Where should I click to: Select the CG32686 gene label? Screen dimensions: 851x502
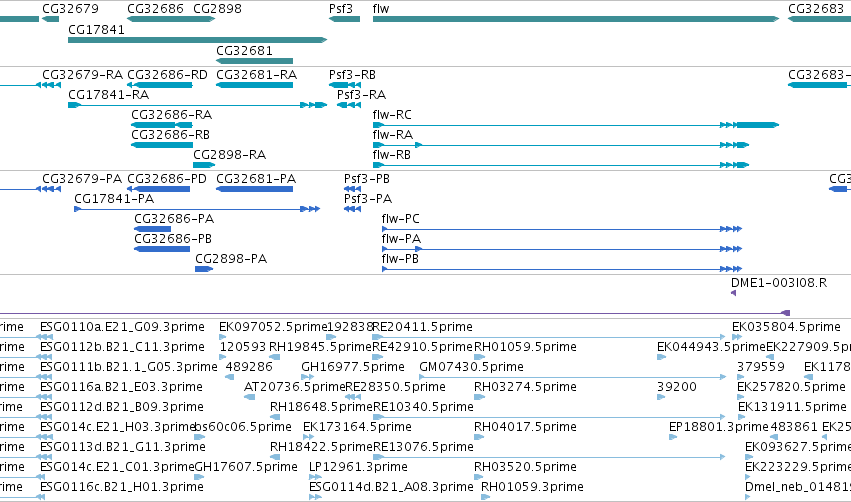tap(155, 9)
